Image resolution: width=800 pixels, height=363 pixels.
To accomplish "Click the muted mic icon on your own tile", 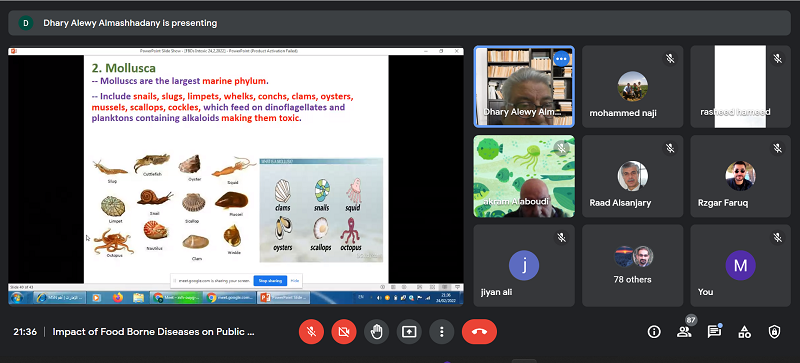I will [778, 237].
